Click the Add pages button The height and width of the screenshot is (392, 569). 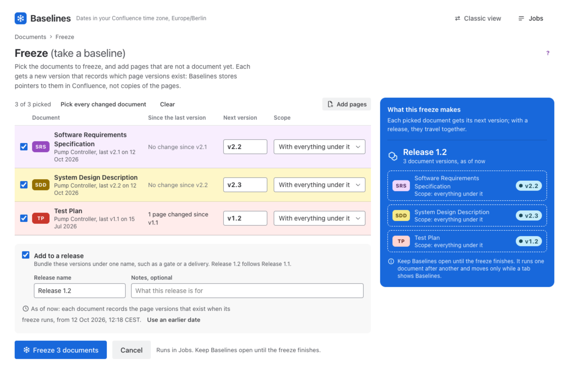point(346,104)
